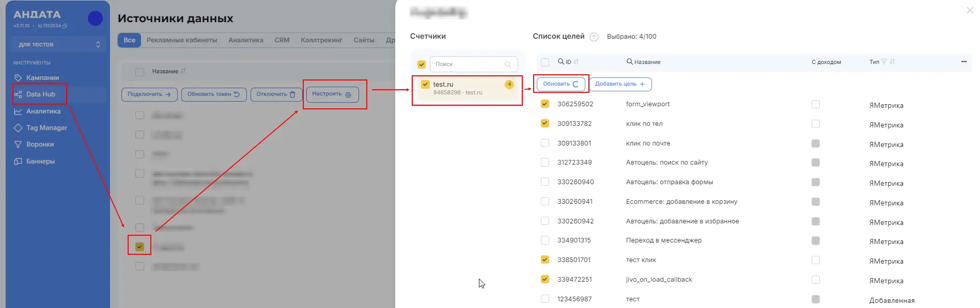This screenshot has width=980, height=308.
Task: Sort goals by ID column
Action: (x=576, y=61)
